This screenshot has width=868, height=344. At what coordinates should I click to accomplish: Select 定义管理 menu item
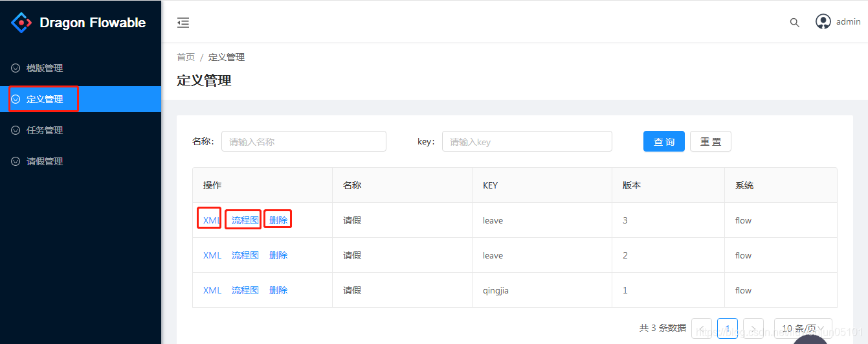pos(80,99)
